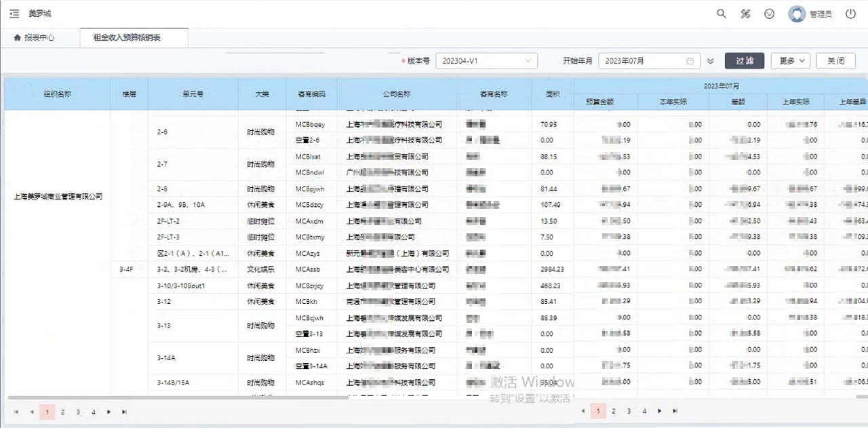This screenshot has height=428, width=868.
Task: Select the 租金收入预算核销表 tab
Action: [127, 38]
